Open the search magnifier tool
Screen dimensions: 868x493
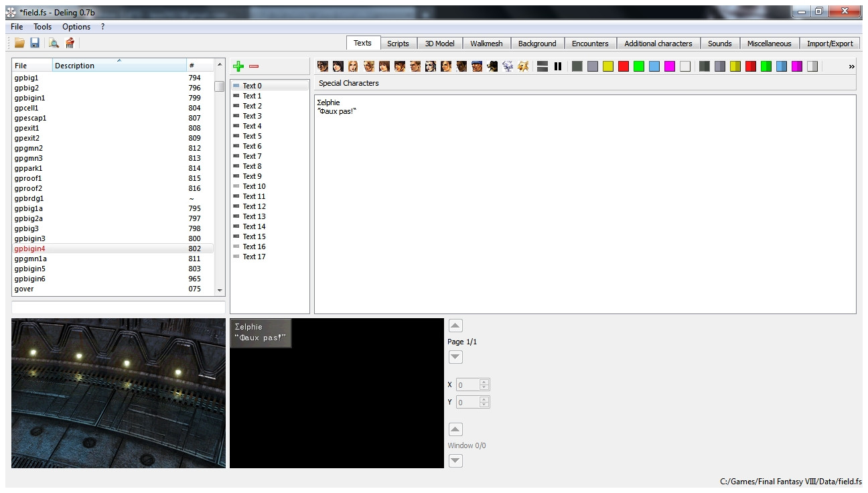click(54, 43)
